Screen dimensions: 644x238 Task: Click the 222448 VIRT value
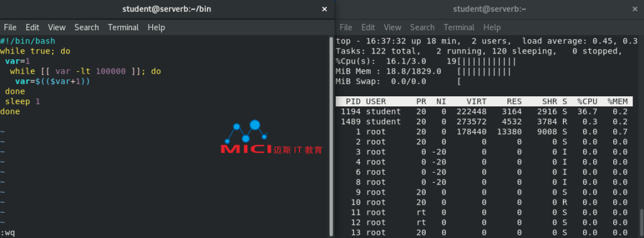[472, 111]
